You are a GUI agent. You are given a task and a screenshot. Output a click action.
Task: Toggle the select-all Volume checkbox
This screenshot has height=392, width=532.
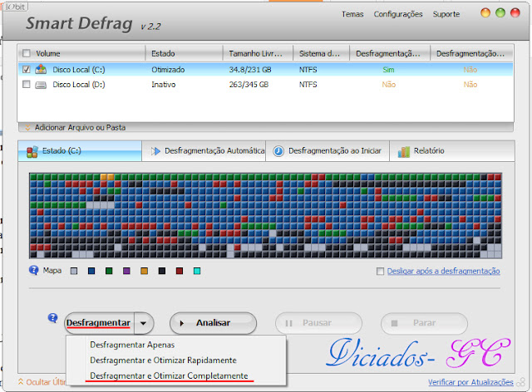(x=26, y=54)
